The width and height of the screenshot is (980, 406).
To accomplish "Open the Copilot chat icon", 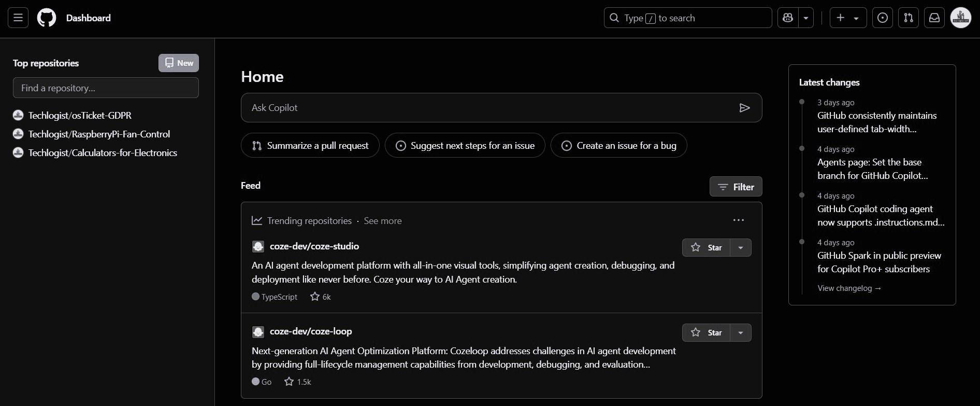I will 788,18.
